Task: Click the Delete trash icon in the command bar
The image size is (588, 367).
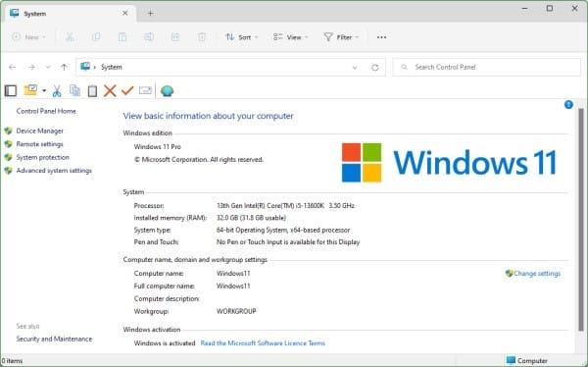Action: [x=201, y=37]
